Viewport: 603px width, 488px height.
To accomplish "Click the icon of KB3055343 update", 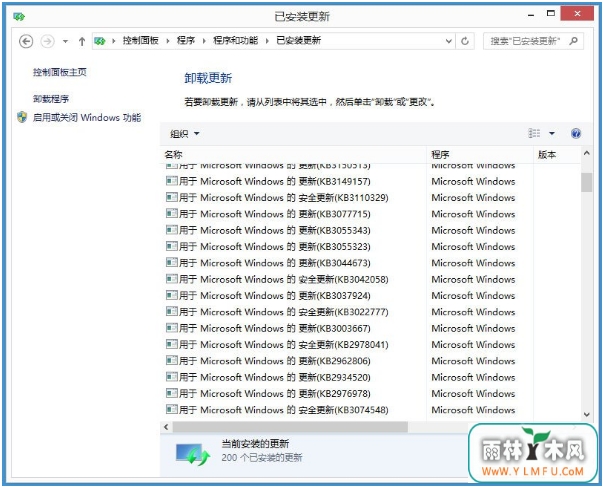I will (x=172, y=230).
